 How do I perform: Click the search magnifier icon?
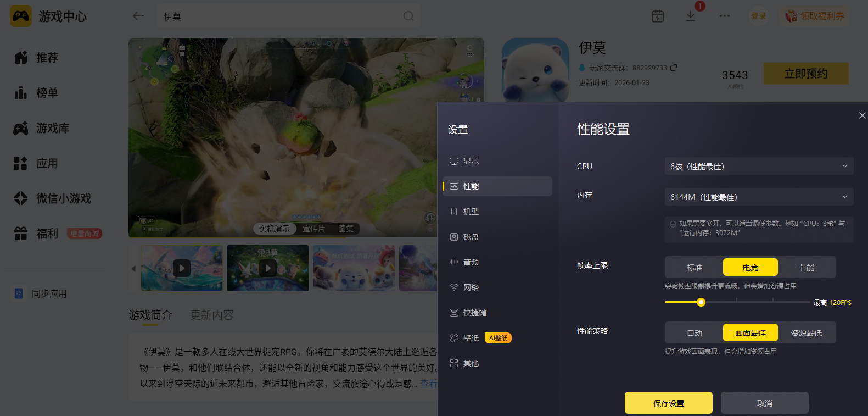(x=408, y=16)
